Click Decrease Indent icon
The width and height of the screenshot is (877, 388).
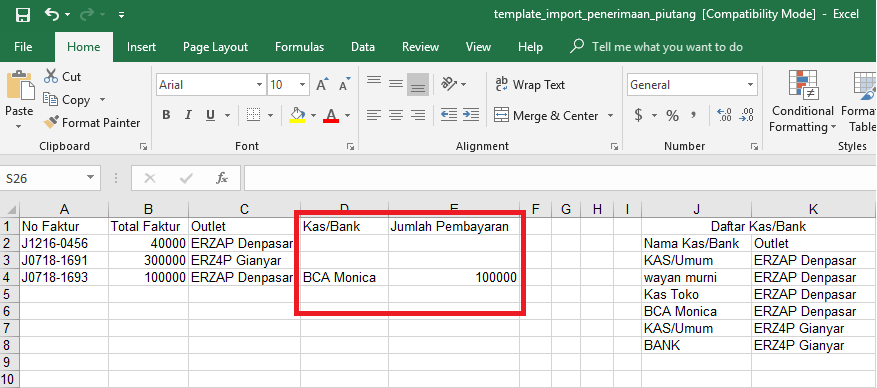pyautogui.click(x=449, y=115)
